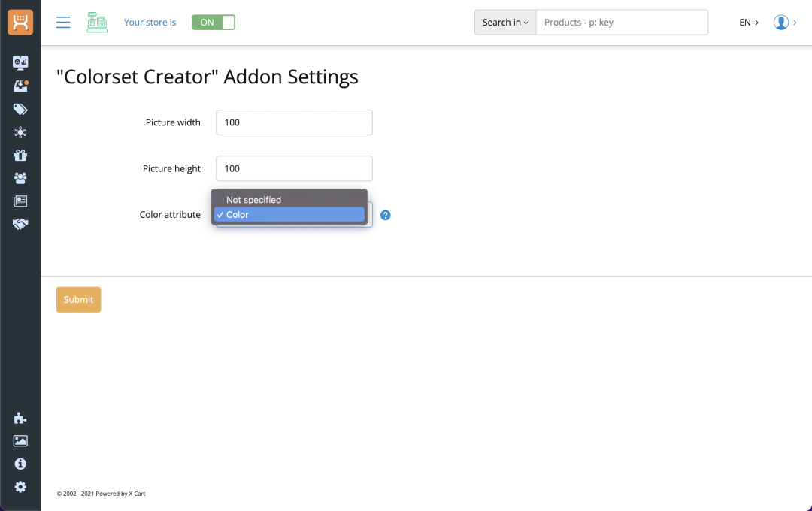Open the users group icon in sidebar
812x511 pixels.
click(20, 178)
